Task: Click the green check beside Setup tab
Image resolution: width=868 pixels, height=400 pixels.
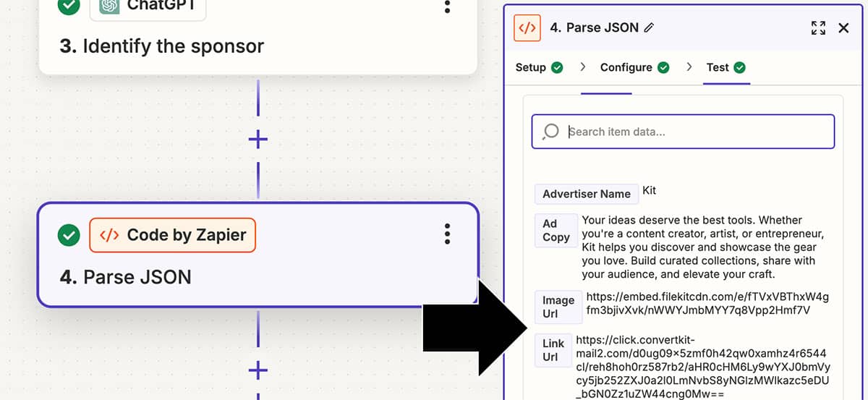Action: (x=557, y=67)
